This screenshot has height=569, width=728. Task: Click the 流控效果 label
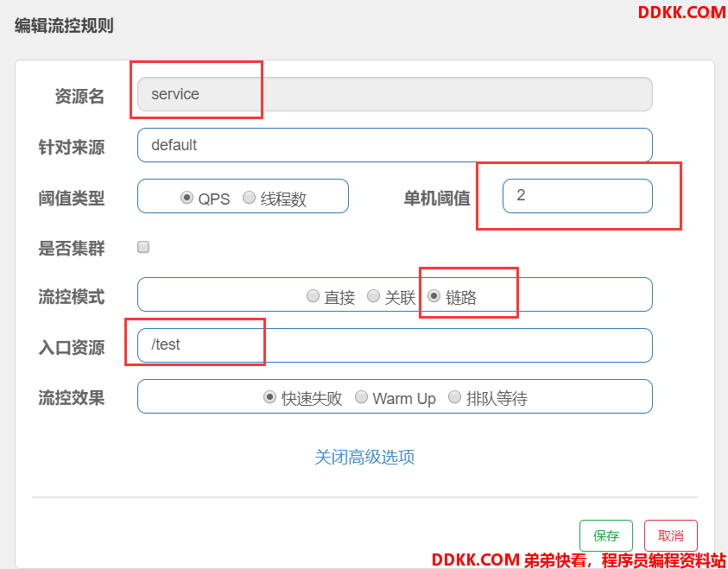coord(72,398)
